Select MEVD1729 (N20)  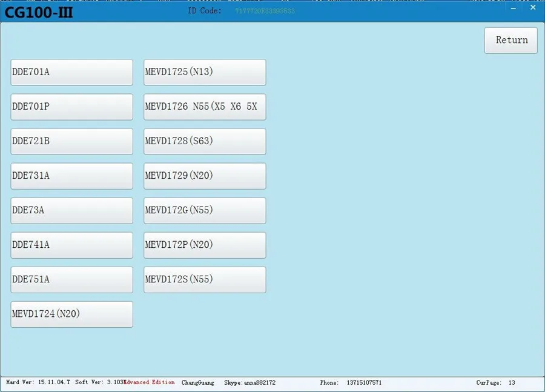point(205,176)
